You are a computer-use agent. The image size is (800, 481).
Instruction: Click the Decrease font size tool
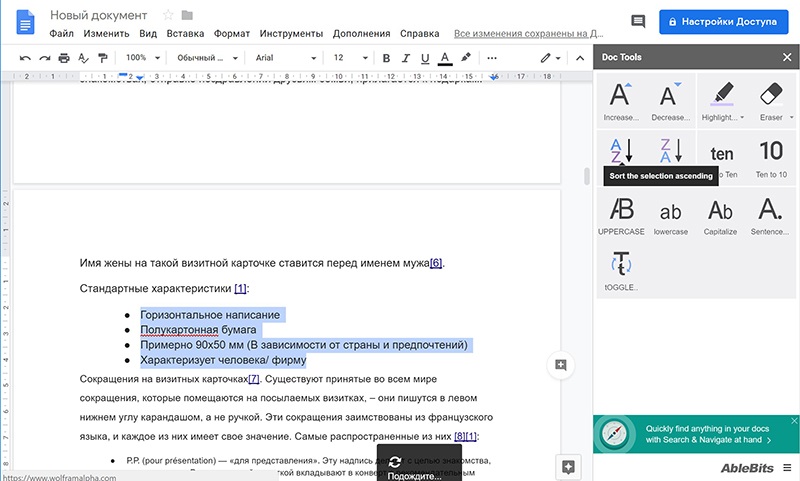point(670,102)
